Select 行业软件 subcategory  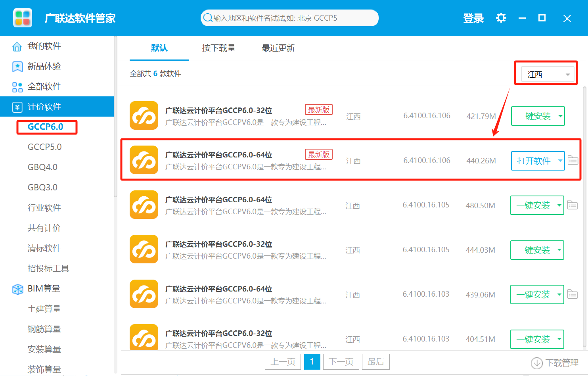pos(44,208)
